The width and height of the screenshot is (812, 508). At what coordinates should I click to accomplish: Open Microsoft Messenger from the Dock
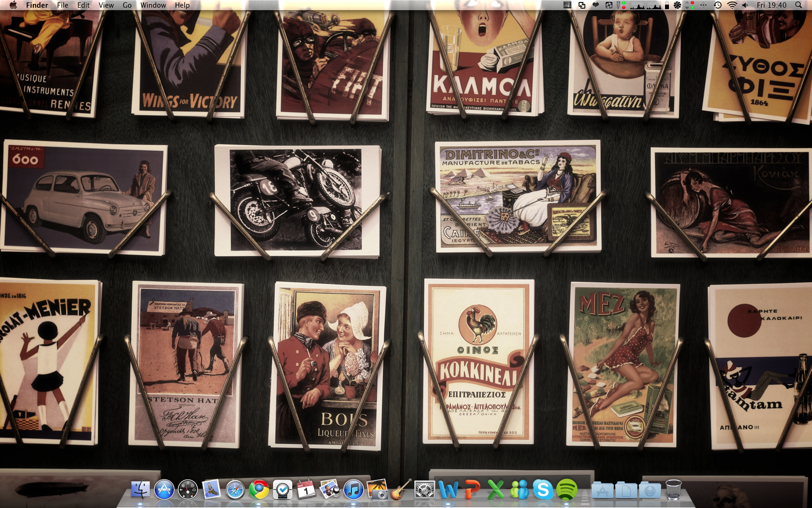[519, 490]
